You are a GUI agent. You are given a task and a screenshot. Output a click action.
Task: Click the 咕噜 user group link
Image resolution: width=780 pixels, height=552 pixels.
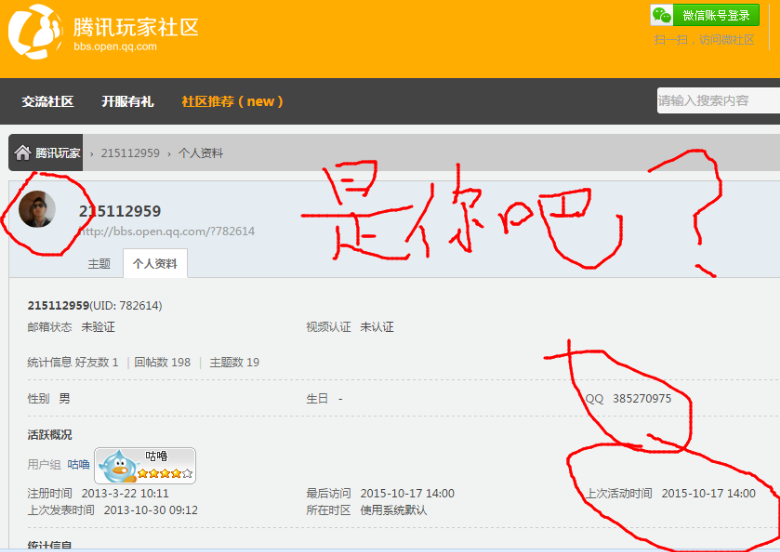(x=79, y=464)
